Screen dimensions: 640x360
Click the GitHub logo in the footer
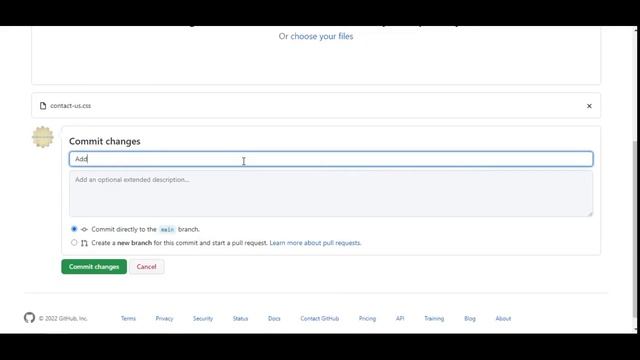pos(29,318)
